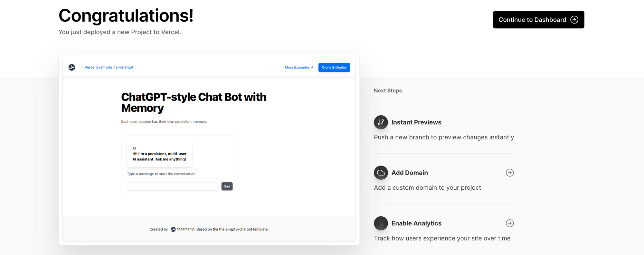Click the Add Domain cloud icon
The image size is (644, 255).
tap(381, 173)
